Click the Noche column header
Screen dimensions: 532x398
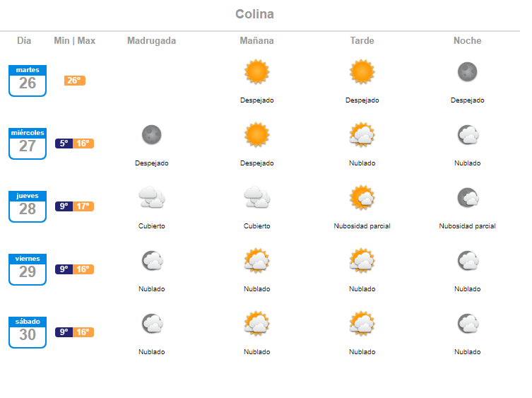coord(467,41)
